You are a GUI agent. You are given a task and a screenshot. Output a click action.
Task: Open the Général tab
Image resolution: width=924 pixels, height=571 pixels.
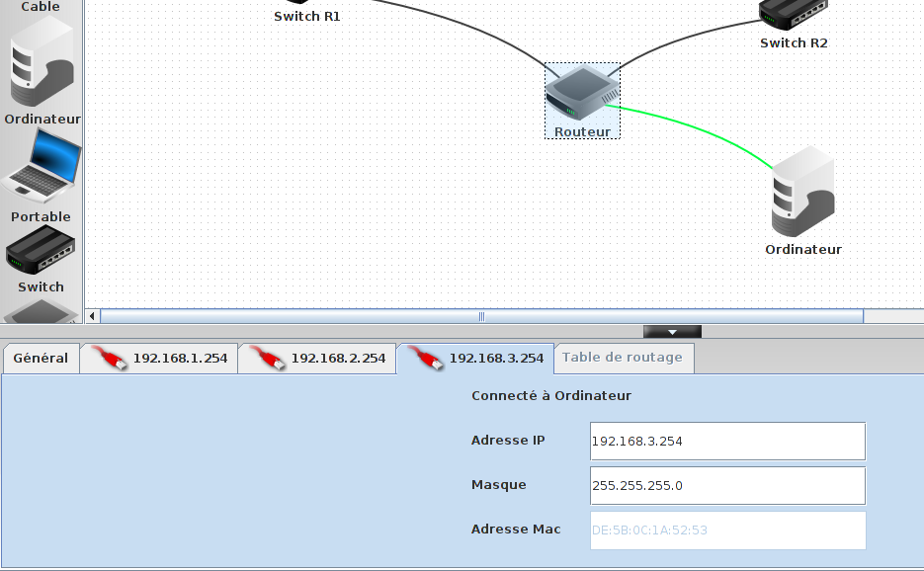41,359
